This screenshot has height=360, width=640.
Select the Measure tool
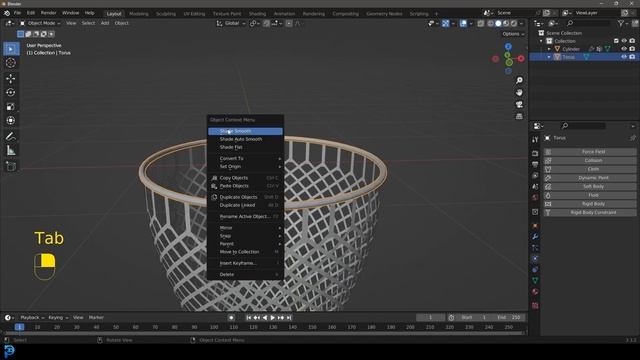11,151
